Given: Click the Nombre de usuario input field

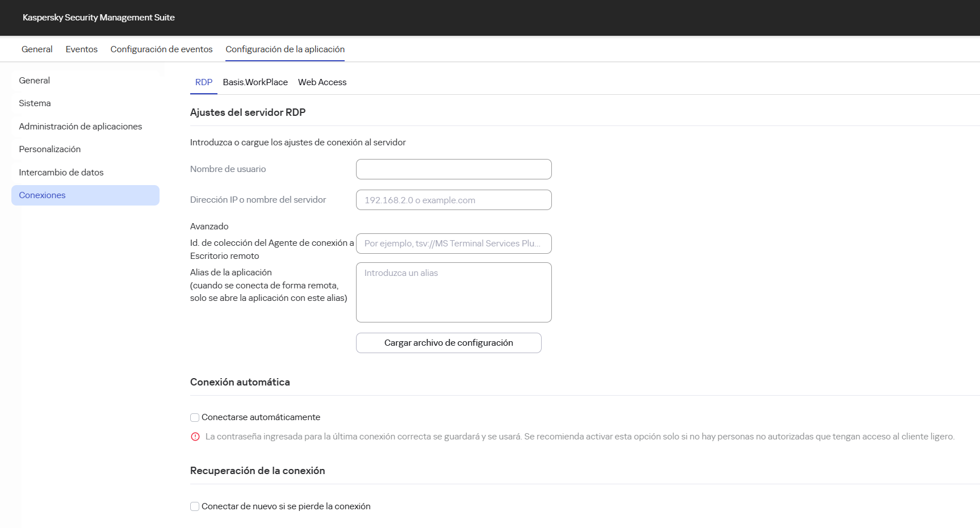Looking at the screenshot, I should pyautogui.click(x=453, y=169).
